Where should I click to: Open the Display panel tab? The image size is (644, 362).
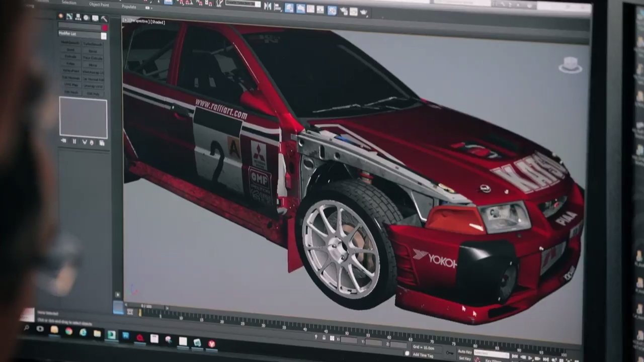pyautogui.click(x=95, y=18)
